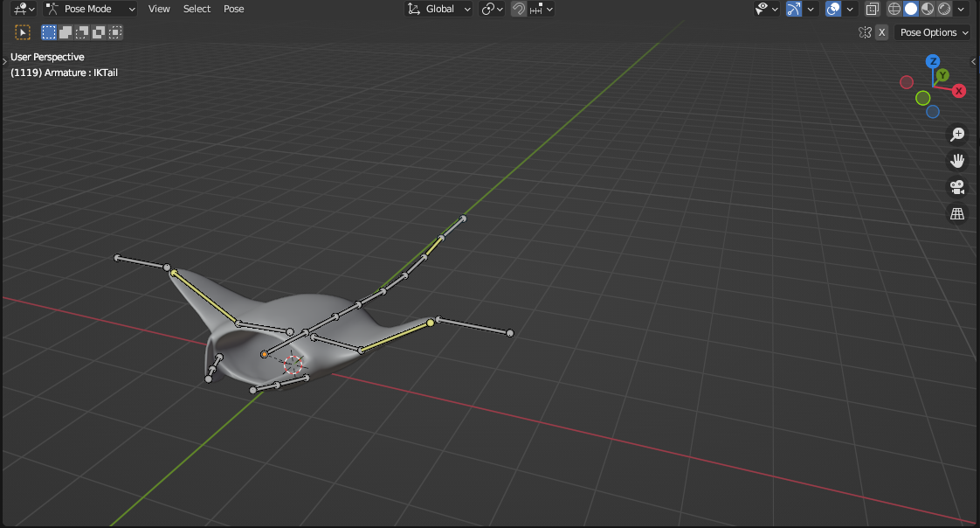Open the snapping options dropdown
The height and width of the screenshot is (528, 980).
[x=541, y=9]
